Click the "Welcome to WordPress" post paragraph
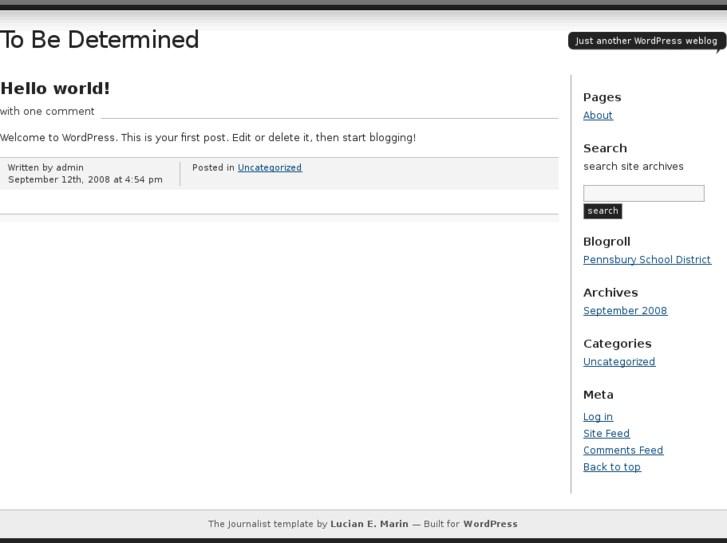 208,137
